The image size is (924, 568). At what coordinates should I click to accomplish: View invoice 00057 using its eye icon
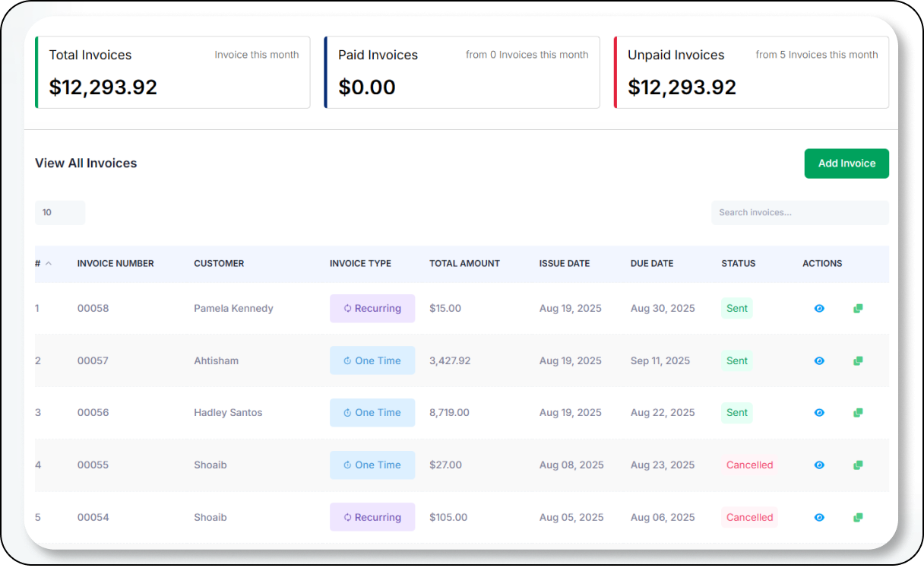pos(819,361)
